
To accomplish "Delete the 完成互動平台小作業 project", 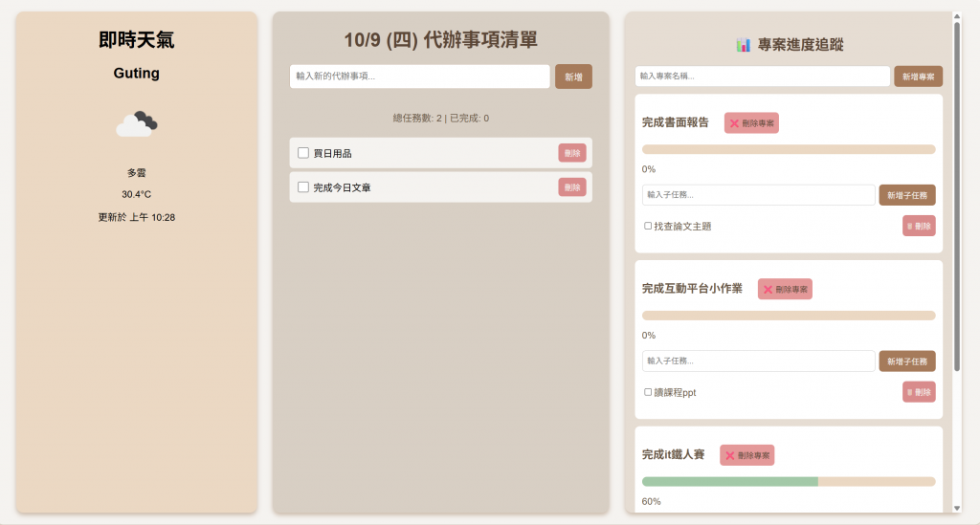I will click(785, 289).
